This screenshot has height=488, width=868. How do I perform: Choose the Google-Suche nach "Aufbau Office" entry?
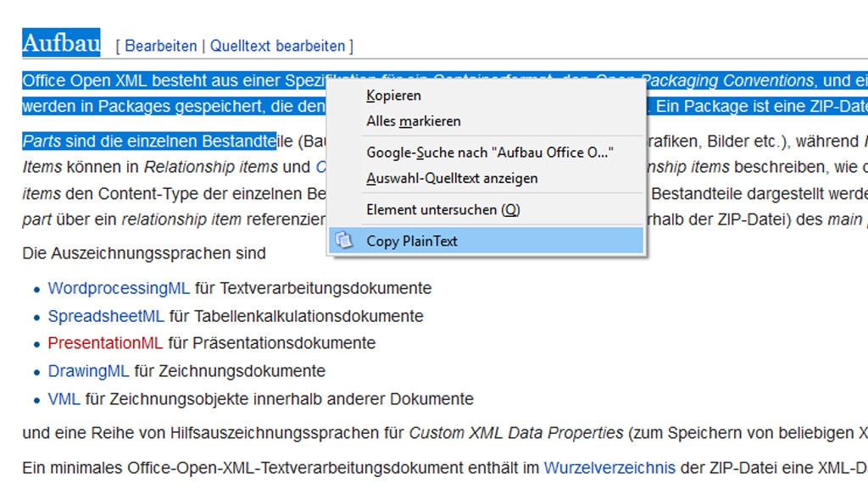click(489, 152)
